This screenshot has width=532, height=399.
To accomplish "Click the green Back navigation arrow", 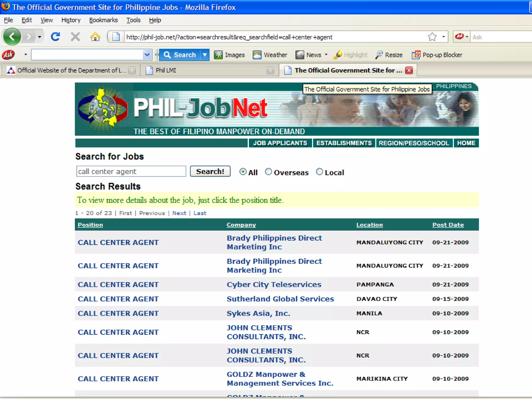I will click(x=12, y=37).
